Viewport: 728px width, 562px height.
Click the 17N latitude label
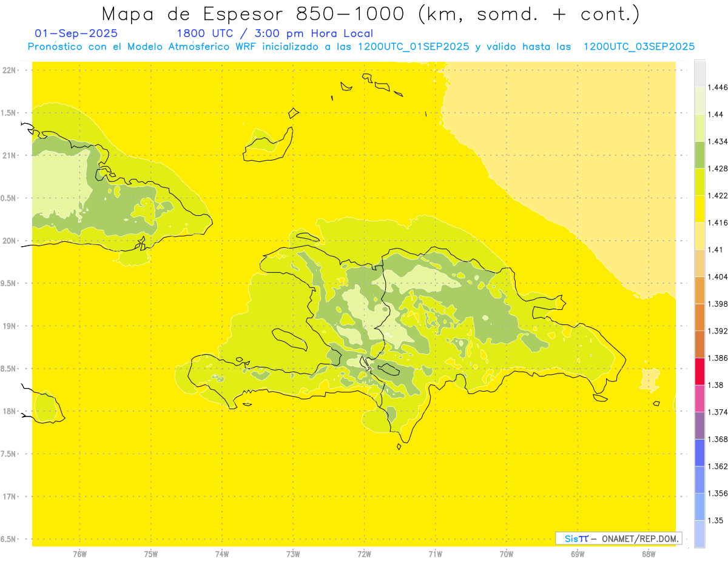coord(10,496)
